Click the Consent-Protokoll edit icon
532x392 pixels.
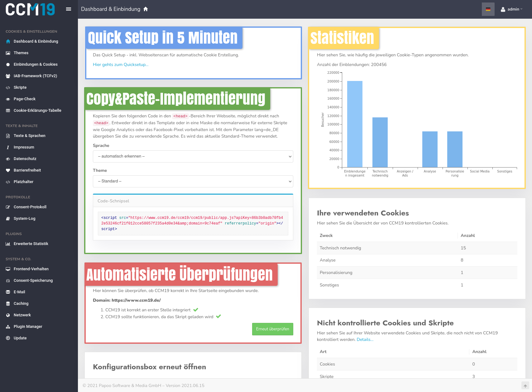coord(8,207)
